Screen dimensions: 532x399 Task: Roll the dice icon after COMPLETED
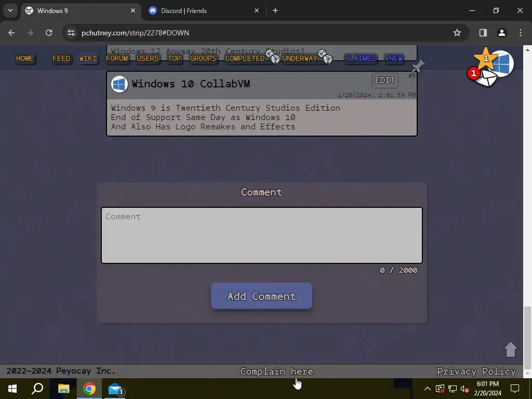tap(273, 57)
